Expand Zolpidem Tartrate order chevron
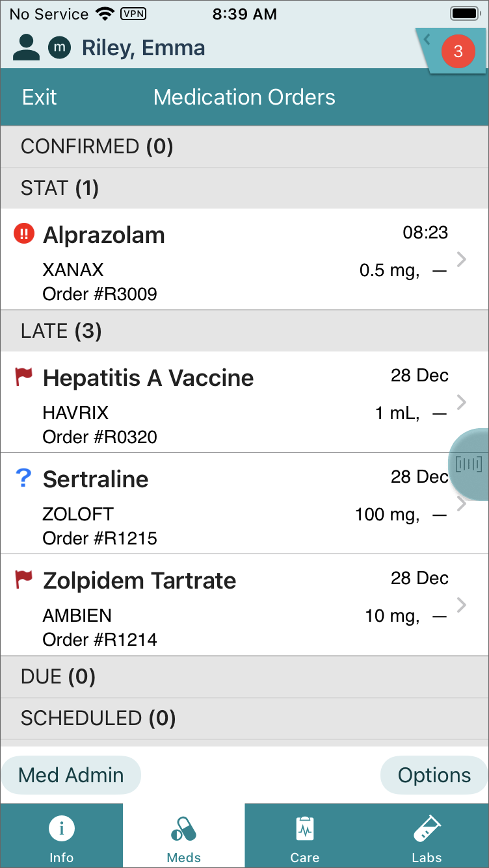 tap(462, 605)
